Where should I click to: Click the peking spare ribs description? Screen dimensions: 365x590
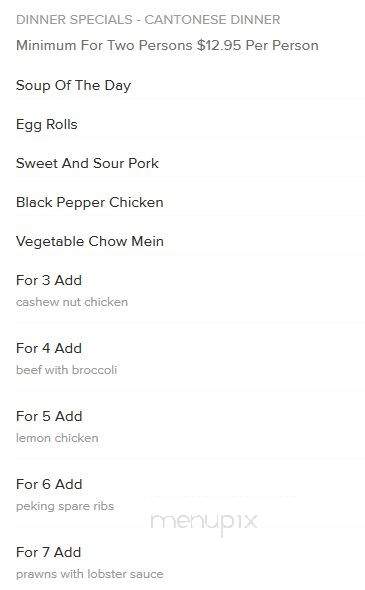65,506
